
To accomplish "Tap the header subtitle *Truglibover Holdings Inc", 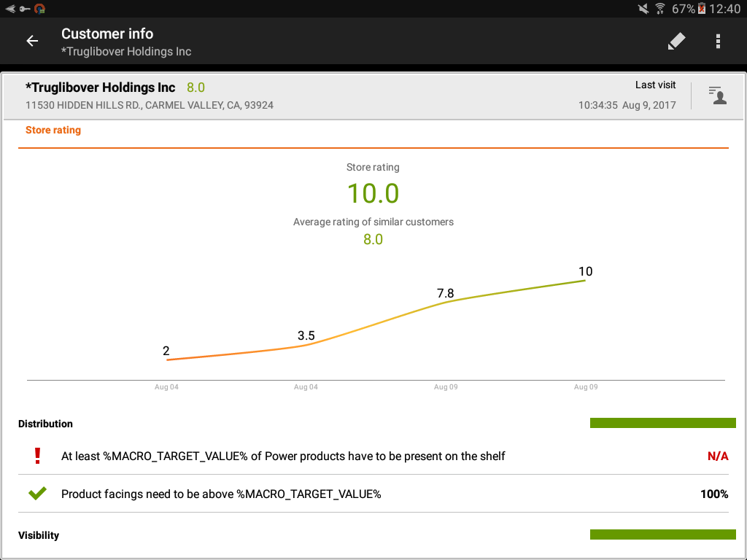I will tap(126, 52).
